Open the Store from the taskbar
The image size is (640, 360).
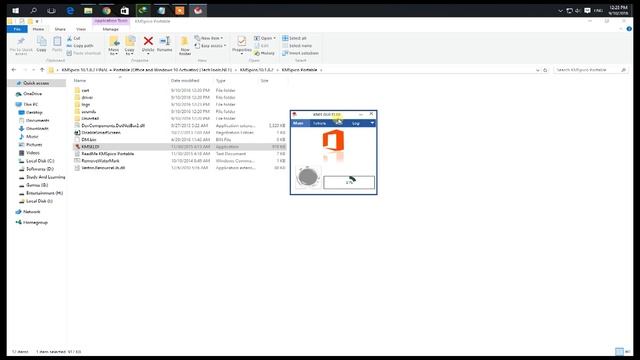(x=124, y=11)
